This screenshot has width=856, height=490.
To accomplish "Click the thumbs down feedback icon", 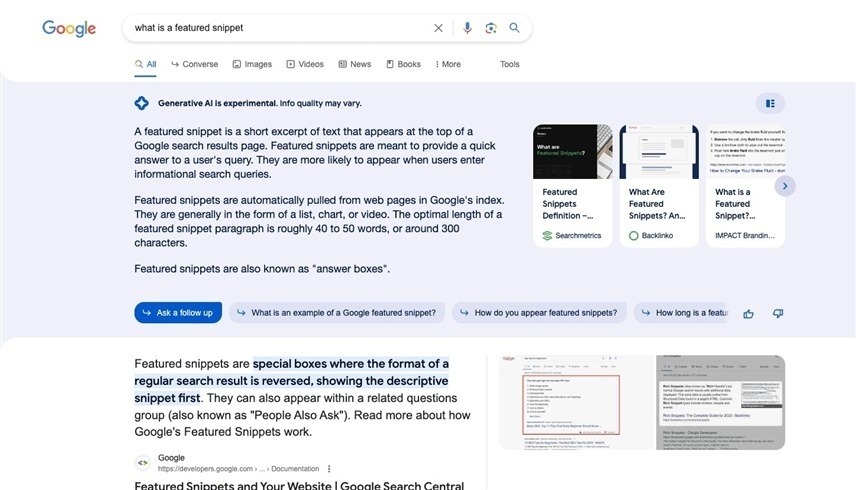I will click(x=778, y=313).
